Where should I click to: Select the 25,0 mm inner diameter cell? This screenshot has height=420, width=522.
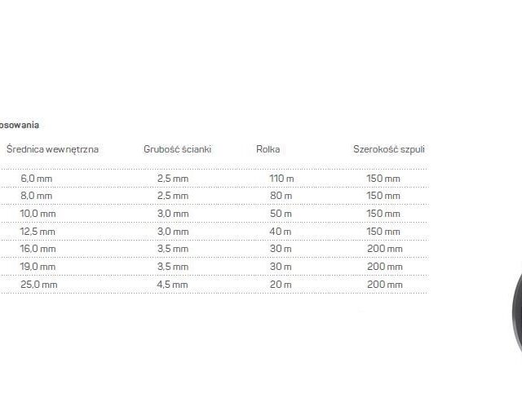pos(39,285)
